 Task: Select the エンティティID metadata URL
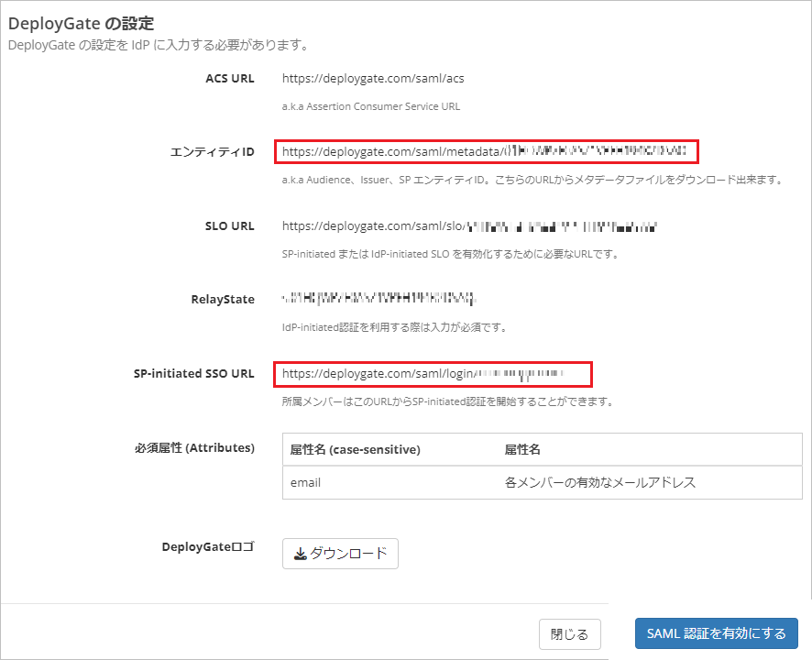[x=484, y=151]
